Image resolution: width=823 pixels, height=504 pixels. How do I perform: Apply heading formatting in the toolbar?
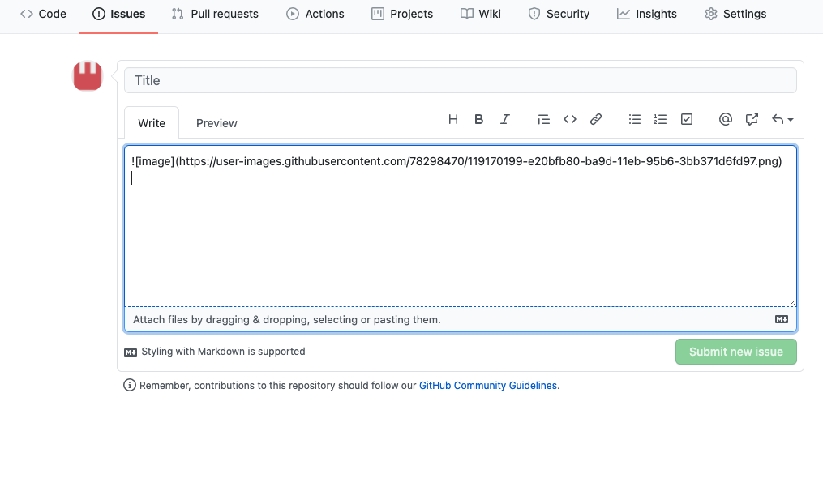tap(453, 119)
